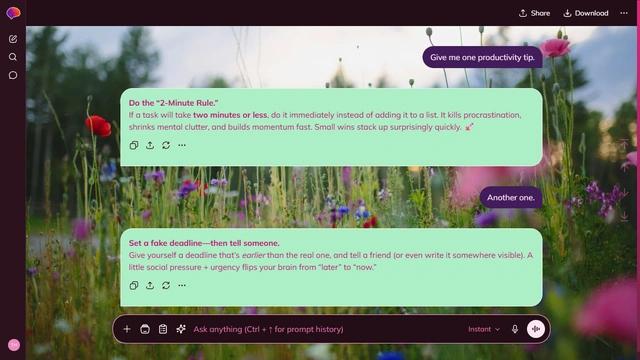Viewport: 640px width, 360px height.
Task: Open the three-dot menu in the top bar
Action: pos(624,13)
